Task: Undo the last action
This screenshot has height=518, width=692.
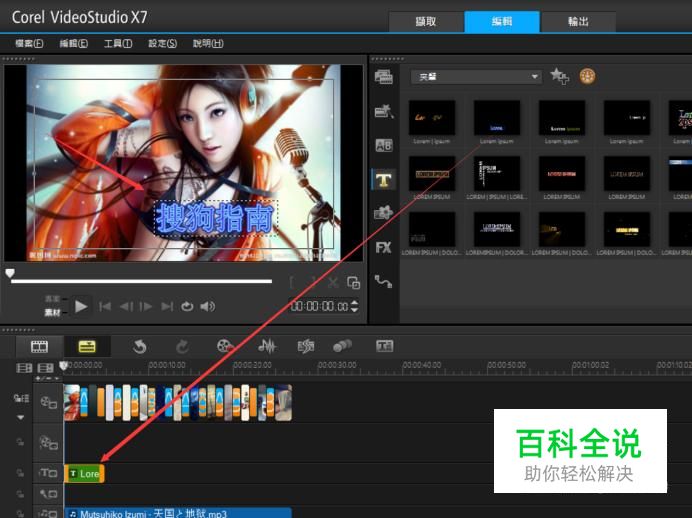Action: 139,346
